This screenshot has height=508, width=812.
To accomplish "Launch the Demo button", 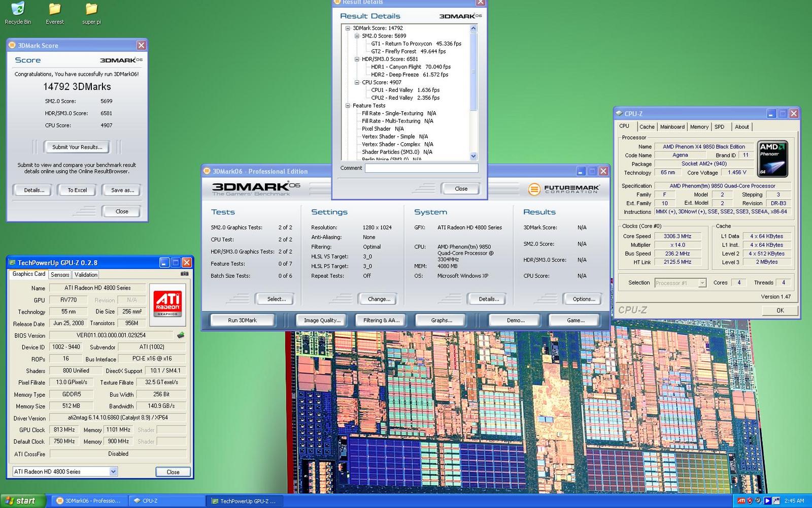I will click(516, 320).
